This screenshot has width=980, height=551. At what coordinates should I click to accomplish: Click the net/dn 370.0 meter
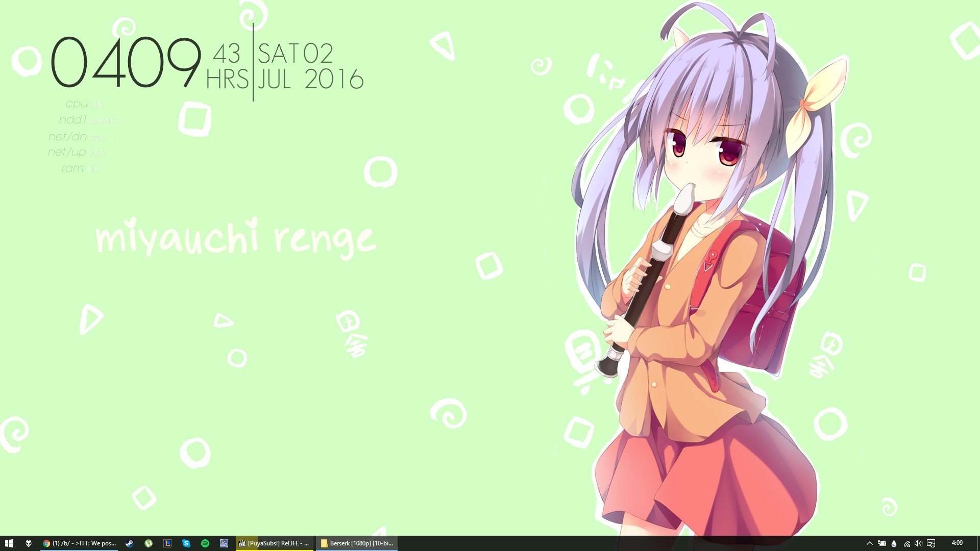(x=77, y=137)
